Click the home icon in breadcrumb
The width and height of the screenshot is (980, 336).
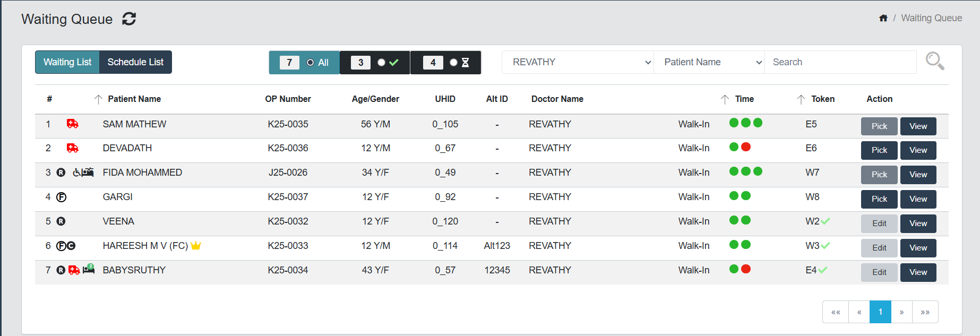click(x=883, y=18)
